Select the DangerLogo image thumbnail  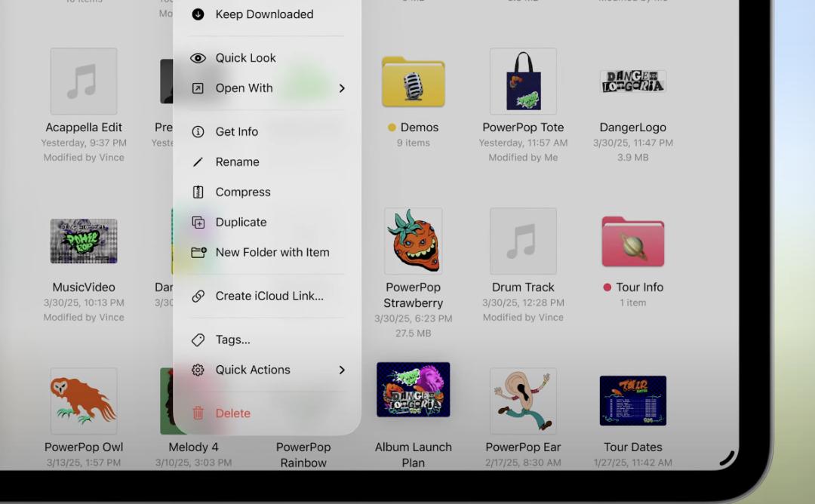click(x=633, y=81)
